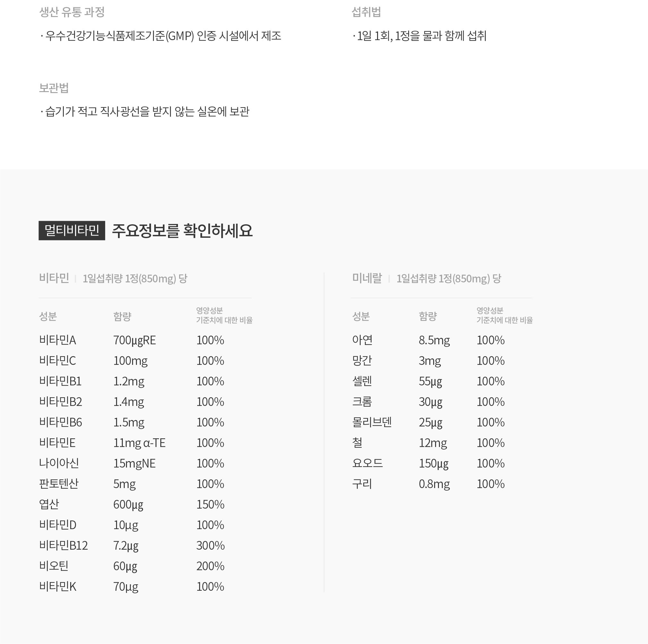Screen dimensions: 648x644
Task: Click the 비타민 section header
Action: coord(54,278)
